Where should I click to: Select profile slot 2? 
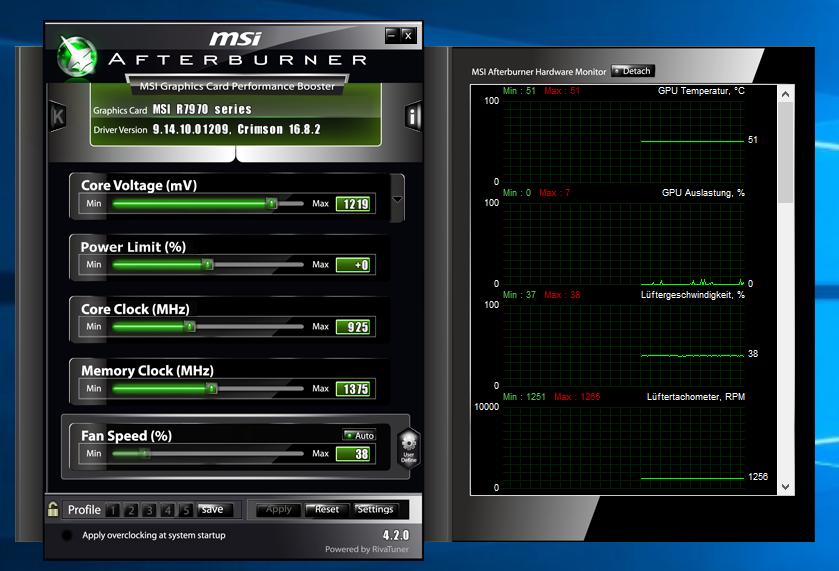[x=131, y=510]
